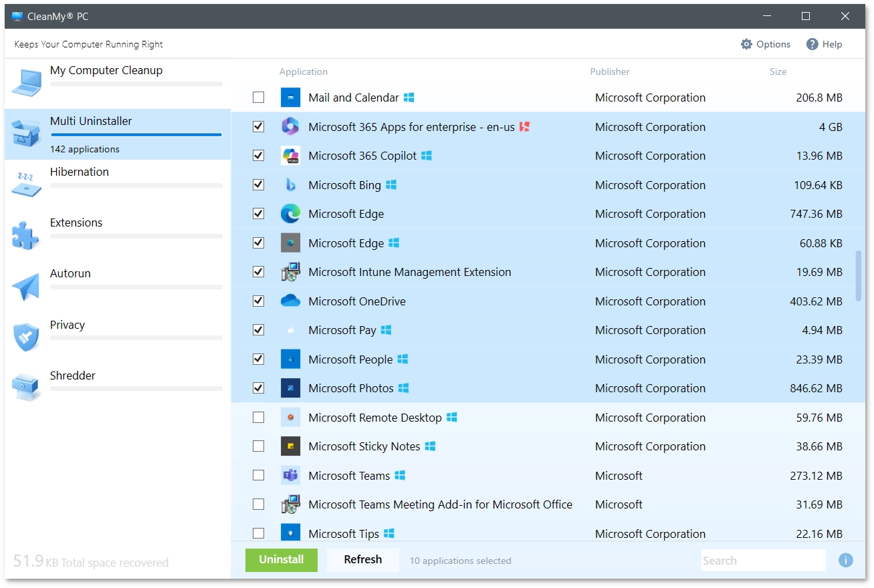Click the blue info icon beside Search

coord(845,561)
